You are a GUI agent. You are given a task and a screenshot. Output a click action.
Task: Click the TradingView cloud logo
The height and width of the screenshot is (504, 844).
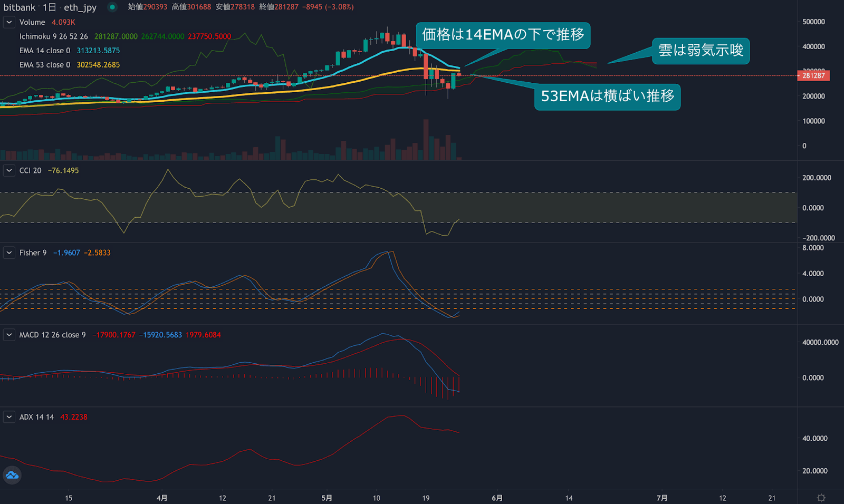tap(12, 476)
